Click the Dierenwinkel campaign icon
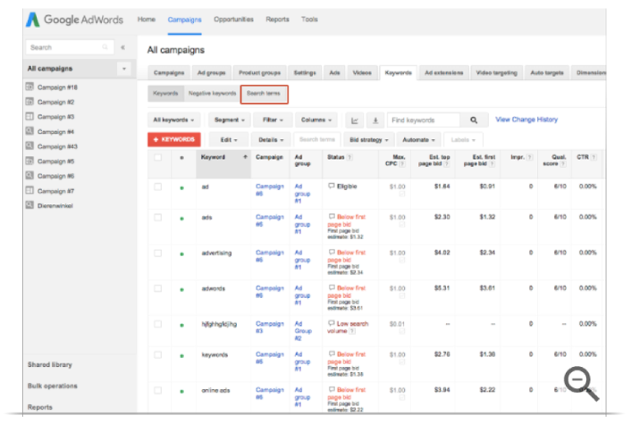This screenshot has height=432, width=640. point(29,205)
